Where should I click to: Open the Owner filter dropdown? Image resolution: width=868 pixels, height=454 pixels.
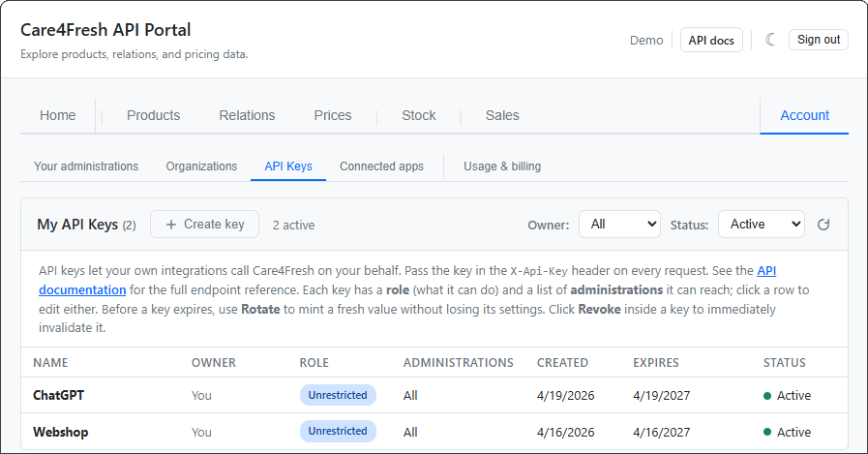(619, 225)
